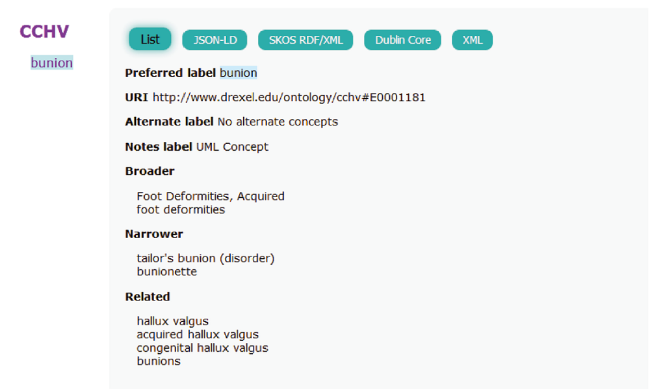Viewport: 650px width, 389px height.
Task: Click the highlighted preferred label bunion
Action: tap(238, 73)
